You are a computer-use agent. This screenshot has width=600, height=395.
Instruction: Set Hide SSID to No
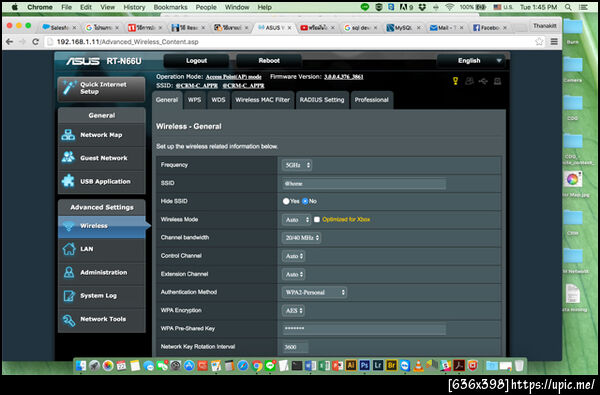click(x=305, y=201)
